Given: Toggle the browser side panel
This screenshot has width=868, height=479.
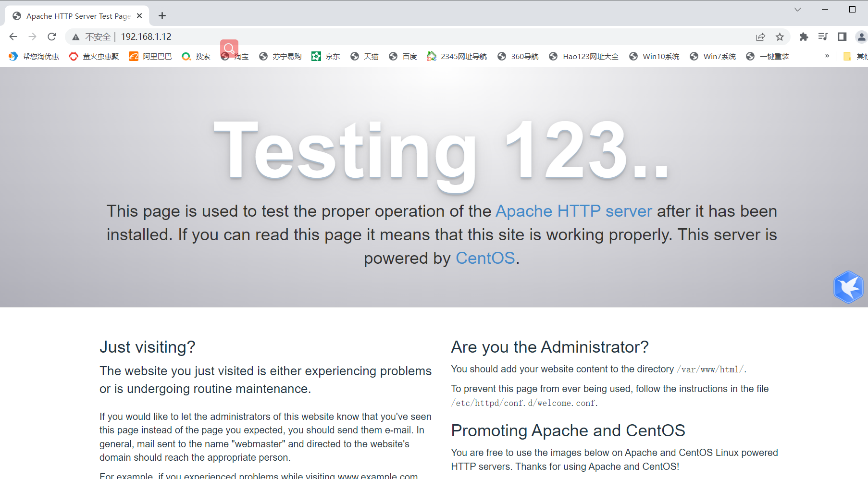Looking at the screenshot, I should click(842, 37).
